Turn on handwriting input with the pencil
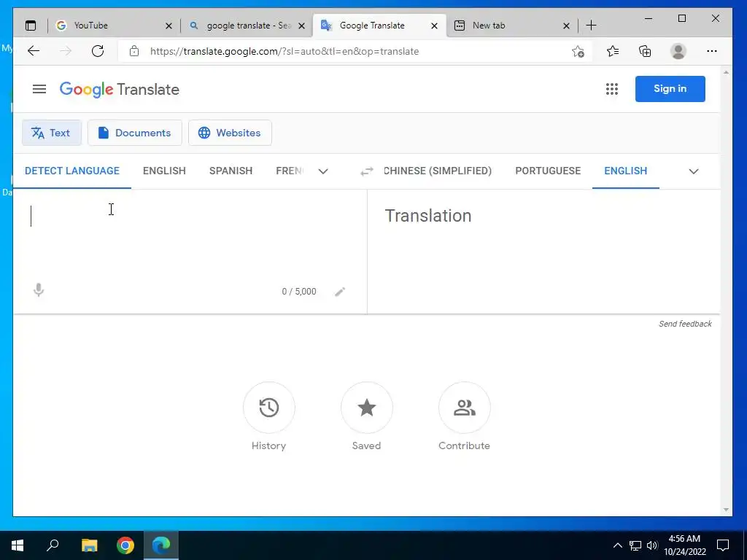Viewport: 747px width, 560px height. point(340,292)
